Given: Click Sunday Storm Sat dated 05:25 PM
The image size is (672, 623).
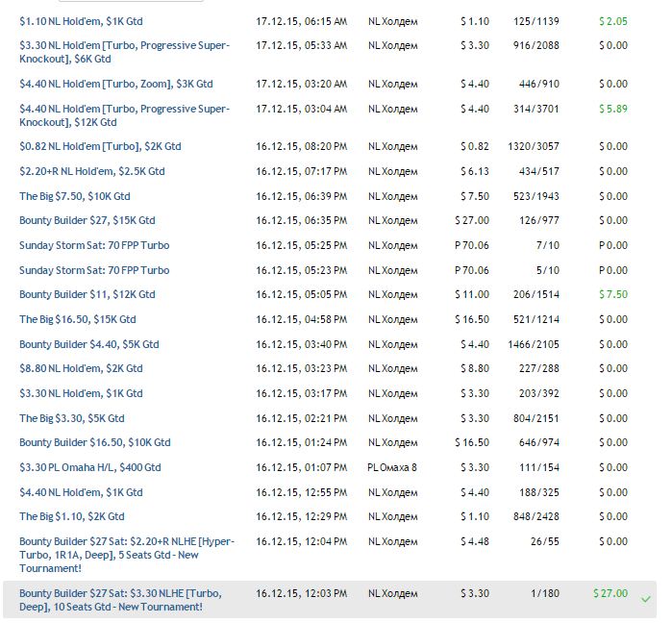Looking at the screenshot, I should [x=94, y=246].
